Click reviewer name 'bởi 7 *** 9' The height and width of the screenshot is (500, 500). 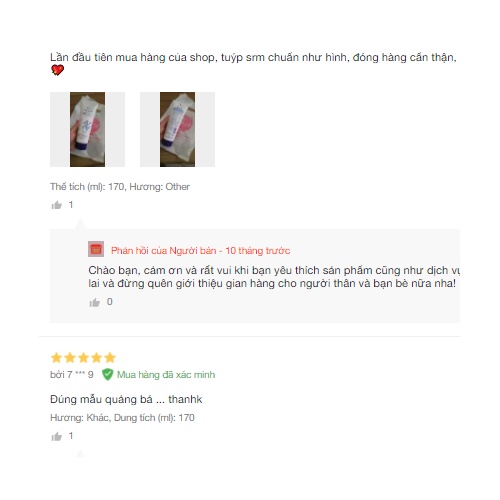72,375
